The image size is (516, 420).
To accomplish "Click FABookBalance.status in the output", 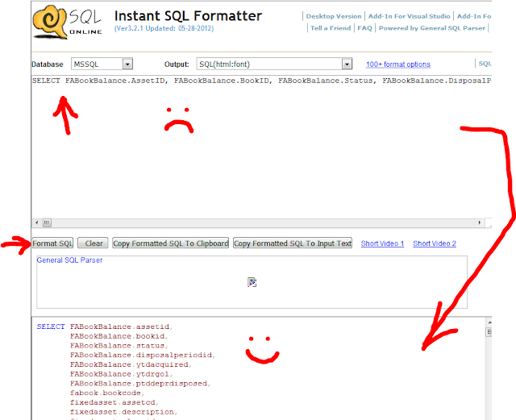I will [x=117, y=346].
